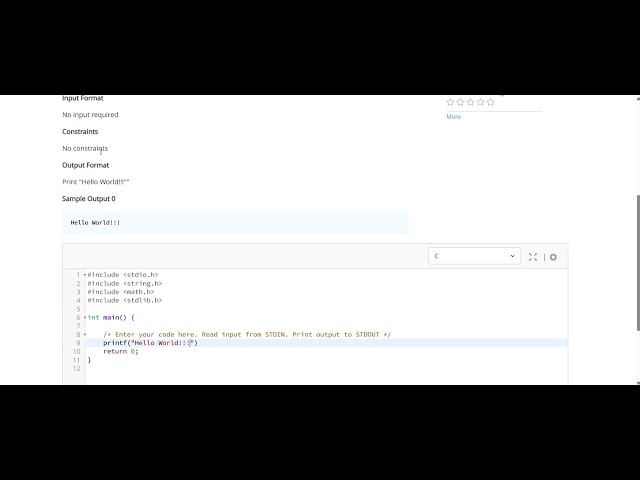Image resolution: width=640 pixels, height=480 pixels.
Task: Rate with the fifth star
Action: [490, 102]
